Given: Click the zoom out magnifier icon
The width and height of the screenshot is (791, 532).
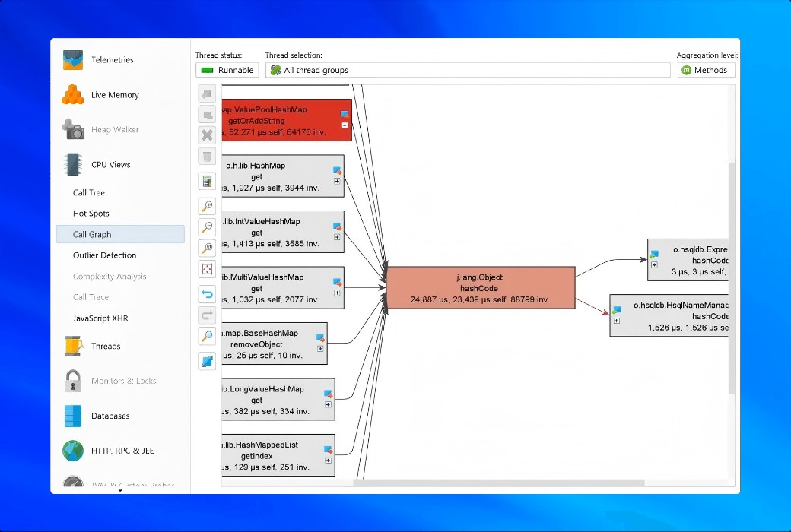Looking at the screenshot, I should 207,227.
